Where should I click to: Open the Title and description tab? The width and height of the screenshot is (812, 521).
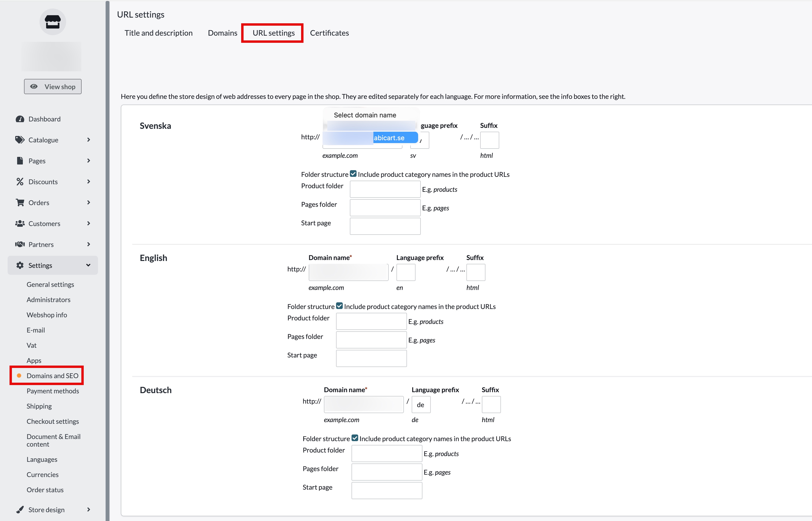tap(158, 33)
